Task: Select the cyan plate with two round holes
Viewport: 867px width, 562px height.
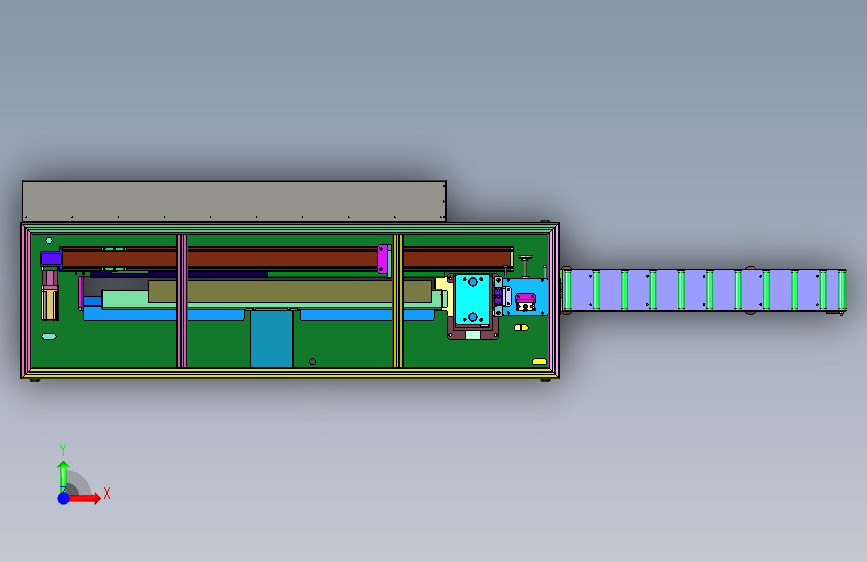Action: point(473,299)
